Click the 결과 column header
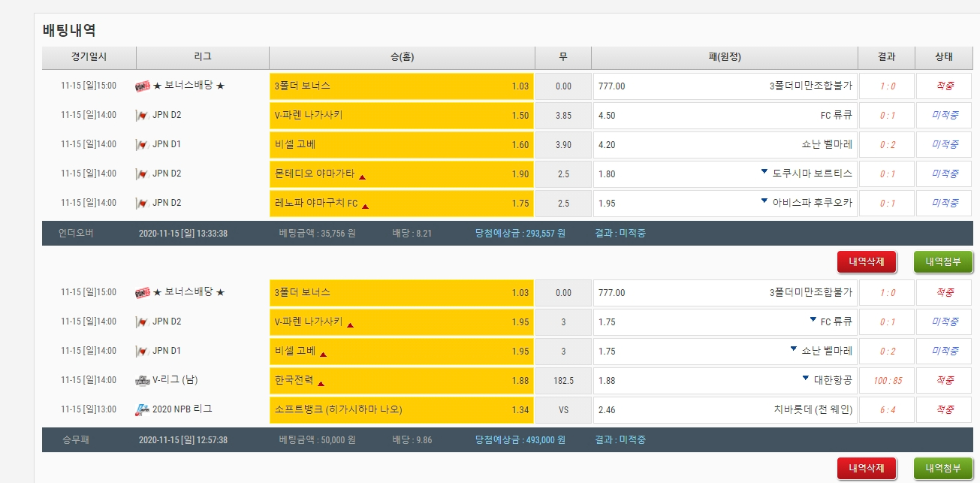The height and width of the screenshot is (483, 980). coord(886,57)
